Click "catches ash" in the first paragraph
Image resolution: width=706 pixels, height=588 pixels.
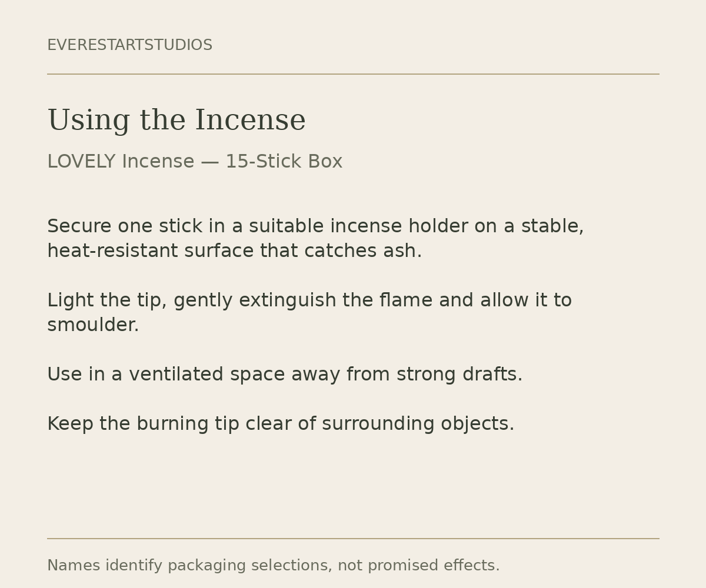(x=361, y=251)
